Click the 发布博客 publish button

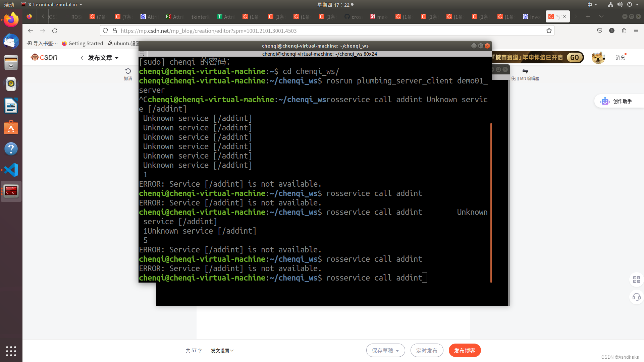(465, 351)
